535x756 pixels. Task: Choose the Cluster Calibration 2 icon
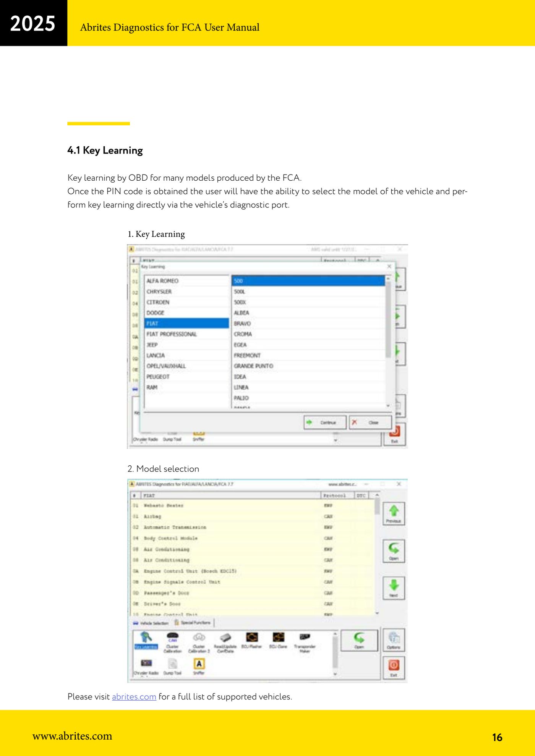click(x=199, y=643)
